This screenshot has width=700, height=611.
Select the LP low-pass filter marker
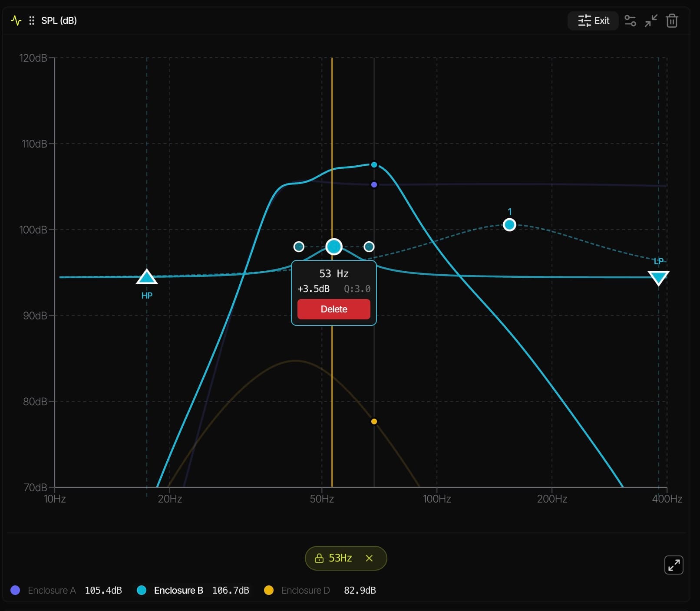coord(658,277)
